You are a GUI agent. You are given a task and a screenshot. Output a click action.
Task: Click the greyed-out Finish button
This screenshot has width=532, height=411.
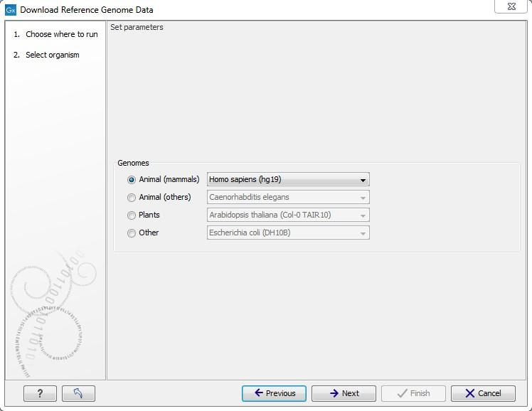413,393
